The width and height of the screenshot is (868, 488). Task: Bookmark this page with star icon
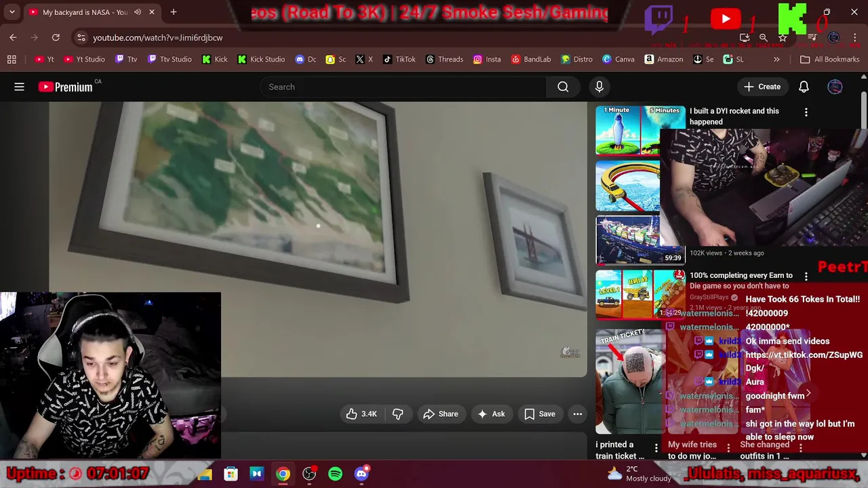(x=782, y=38)
